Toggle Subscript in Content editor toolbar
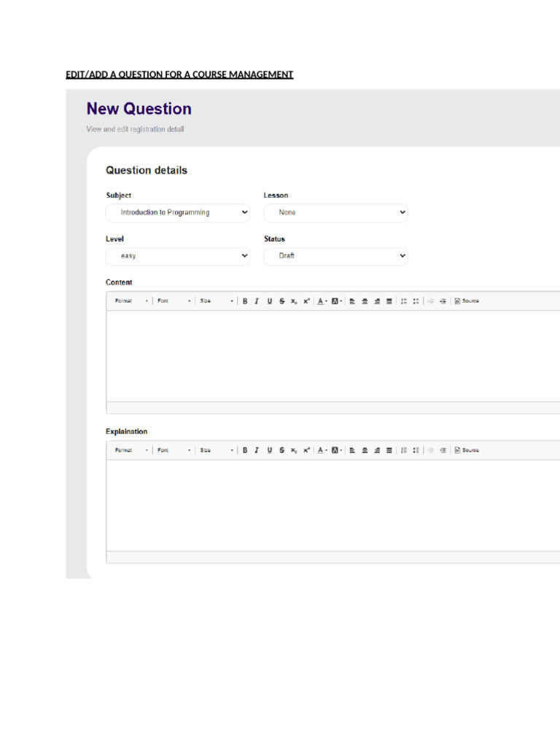 click(294, 301)
